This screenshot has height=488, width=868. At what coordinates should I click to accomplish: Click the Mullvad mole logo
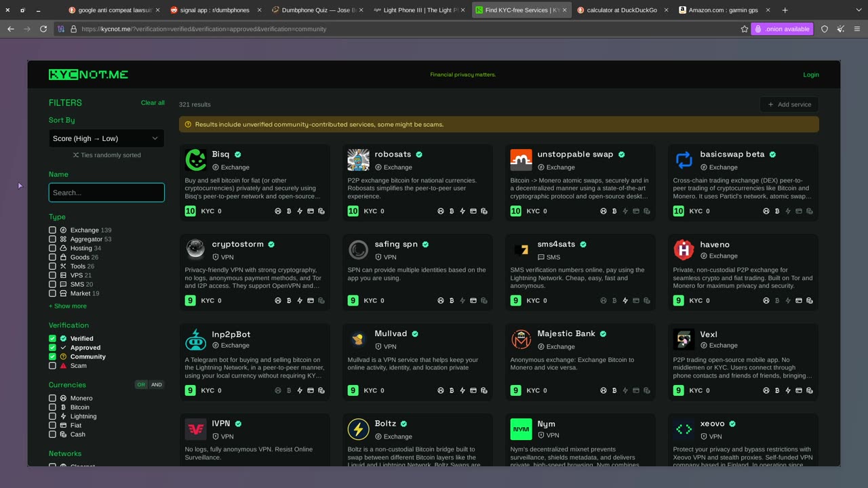click(358, 340)
